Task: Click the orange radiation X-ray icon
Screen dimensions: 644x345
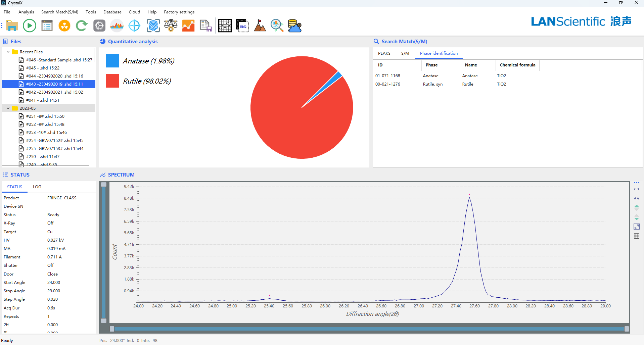Action: [x=64, y=26]
